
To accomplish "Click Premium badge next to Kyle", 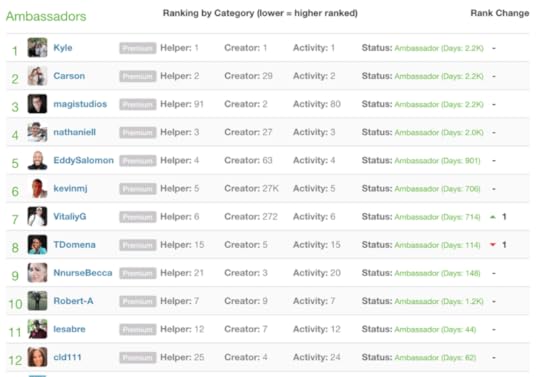I will 138,48.
